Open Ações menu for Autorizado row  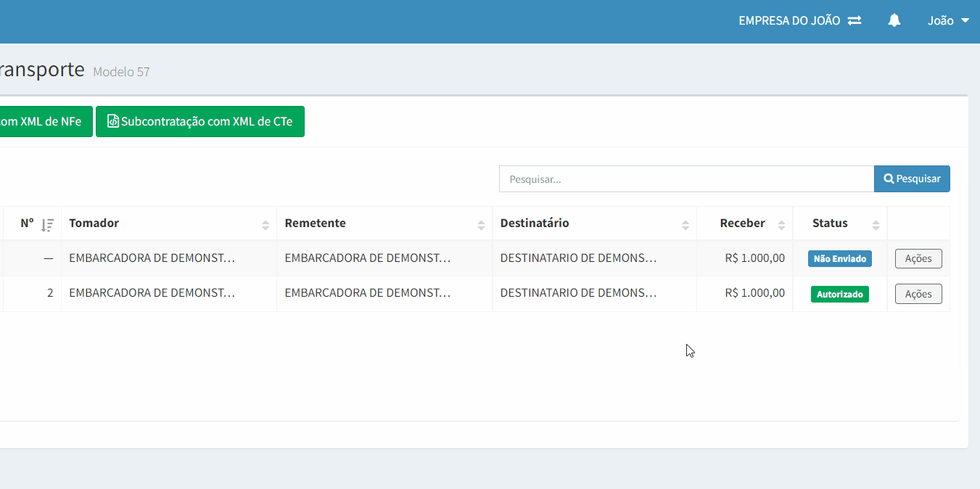tap(918, 294)
